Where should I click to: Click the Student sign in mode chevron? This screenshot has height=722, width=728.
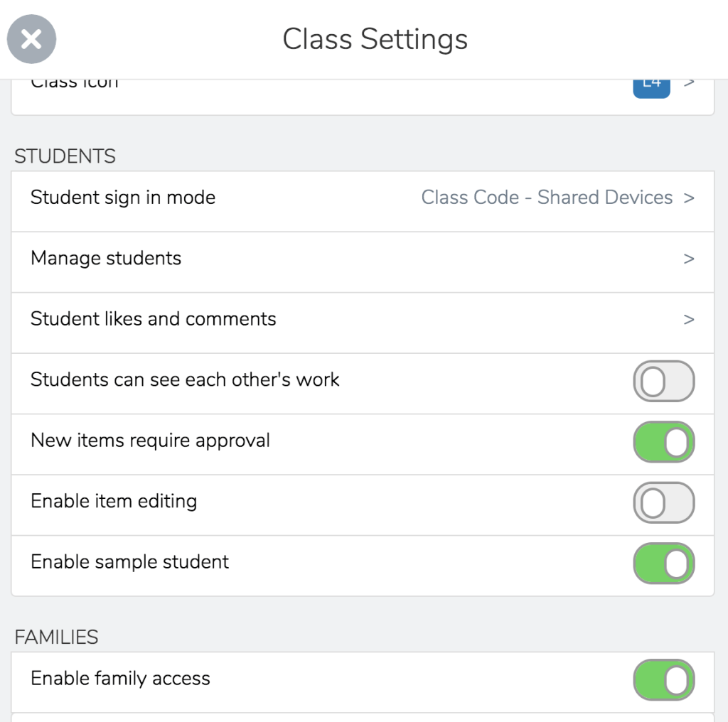click(x=688, y=198)
